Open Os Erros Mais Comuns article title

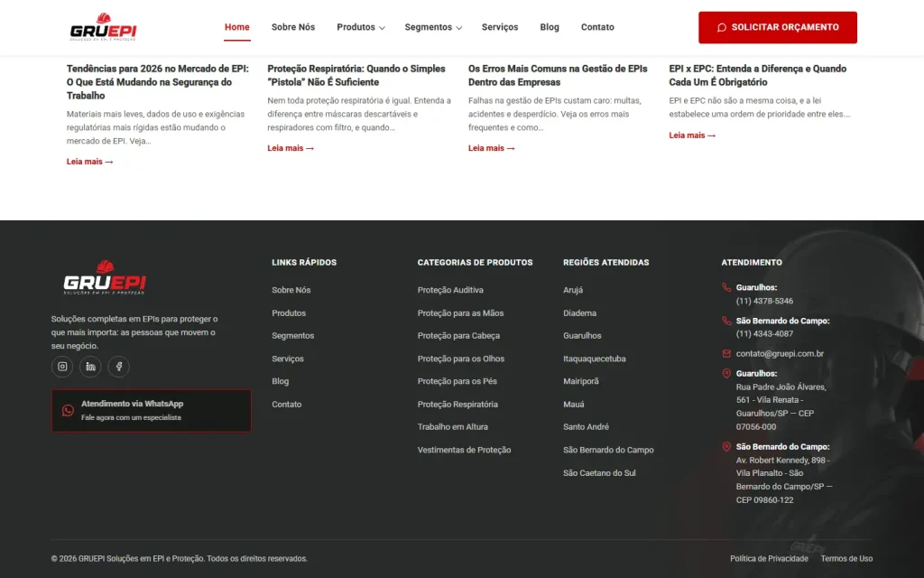tap(558, 75)
